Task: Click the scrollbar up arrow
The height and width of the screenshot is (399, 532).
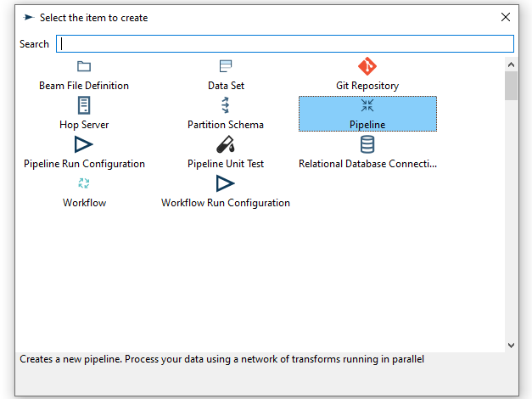Action: point(511,65)
